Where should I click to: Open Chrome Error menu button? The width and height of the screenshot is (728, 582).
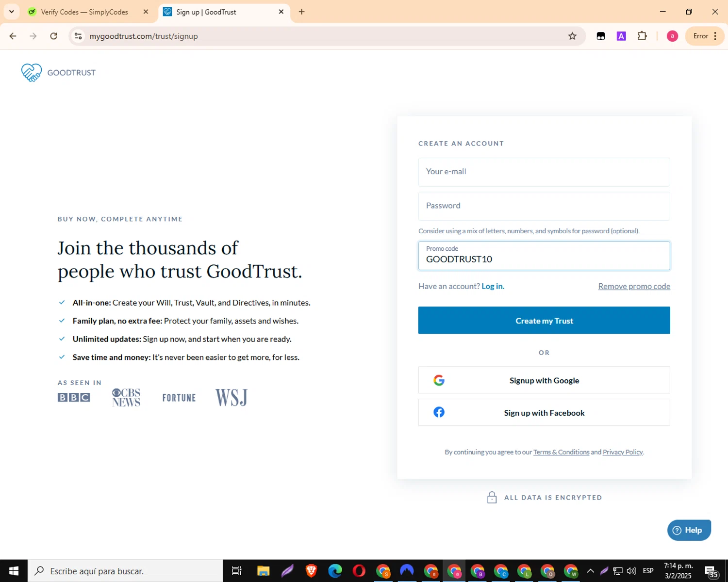[705, 36]
